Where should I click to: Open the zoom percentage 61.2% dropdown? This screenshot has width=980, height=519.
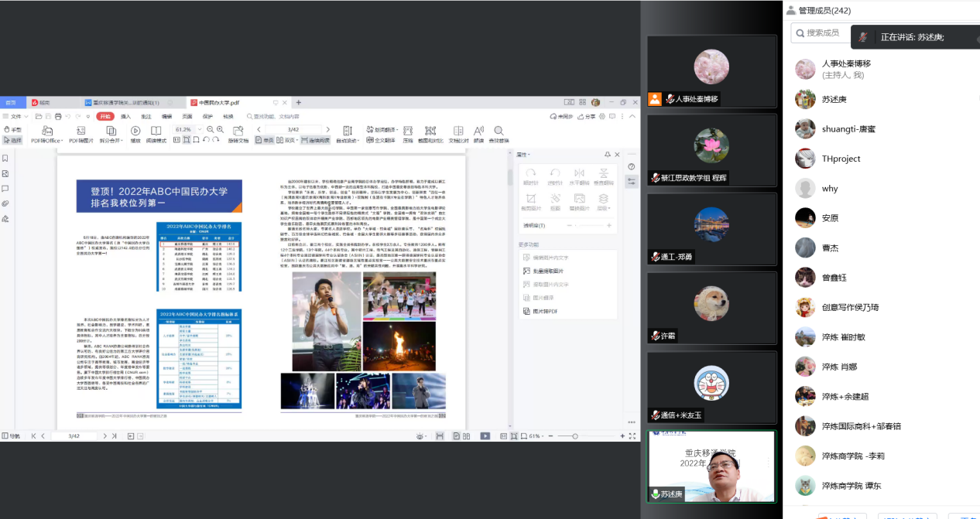coord(197,129)
